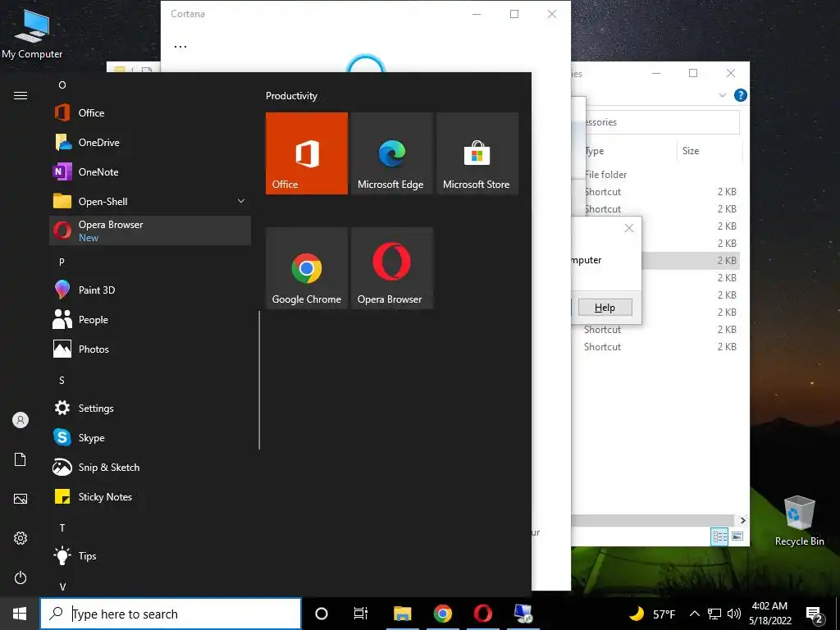Launch the Google Chrome tile

pos(307,268)
